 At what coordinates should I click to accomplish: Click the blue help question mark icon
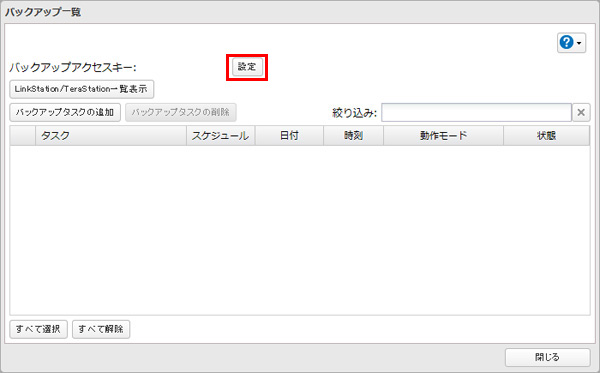(x=566, y=42)
